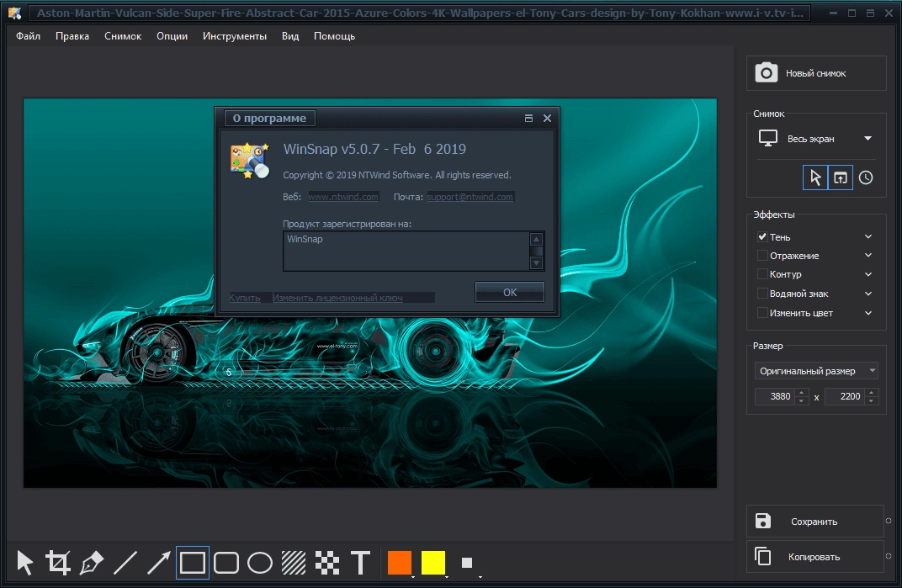Screen dimensions: 902x588
Task: Pick the line width square icon
Action: [x=467, y=563]
